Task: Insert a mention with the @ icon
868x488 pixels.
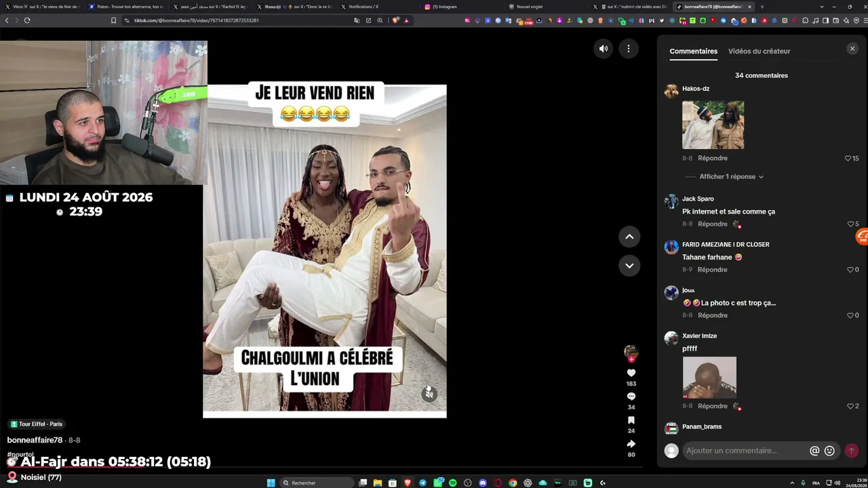Action: tap(814, 451)
